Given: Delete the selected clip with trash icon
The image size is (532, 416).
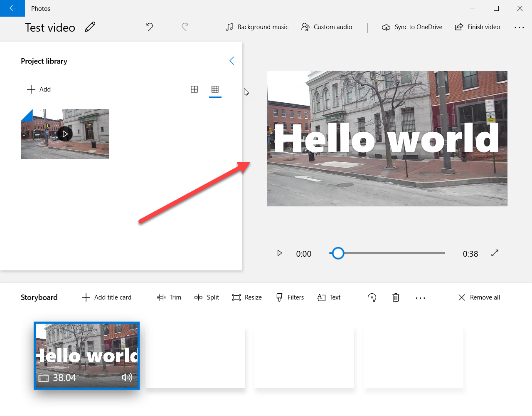Looking at the screenshot, I should point(396,297).
